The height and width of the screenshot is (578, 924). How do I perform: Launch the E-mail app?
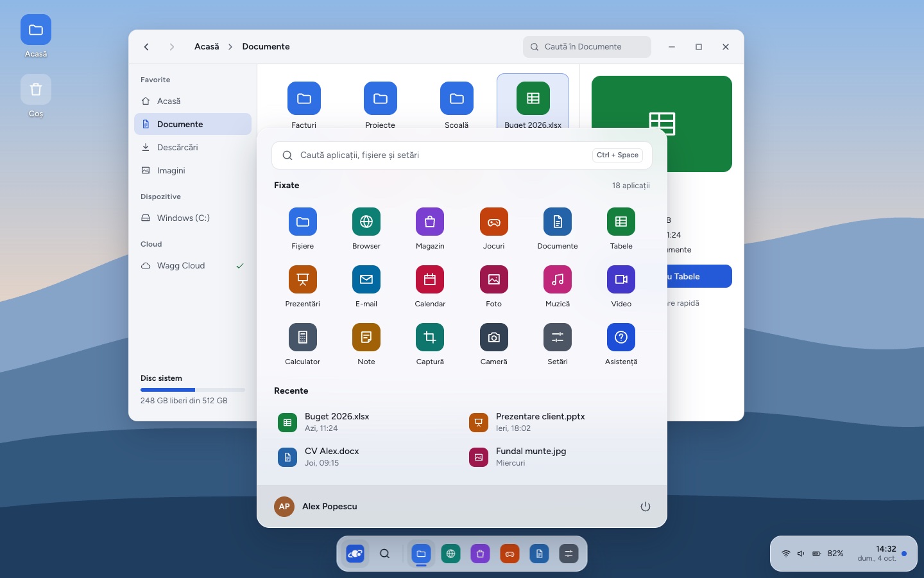click(x=366, y=287)
